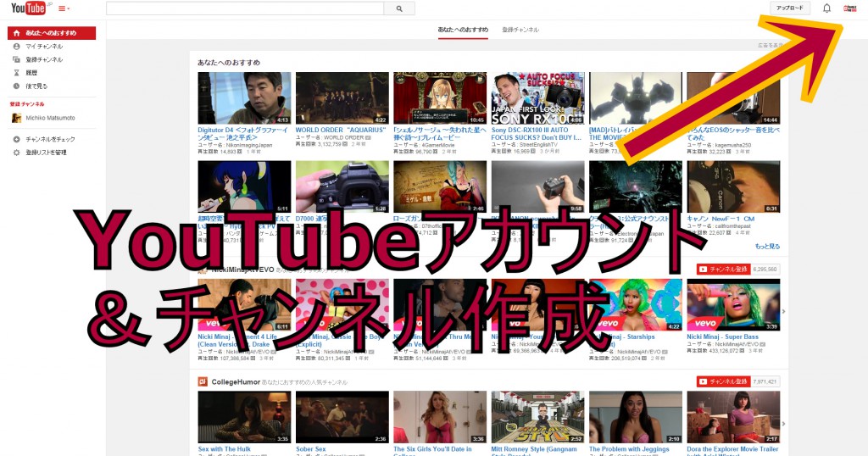Open 登録リストを管理 with the gear icon

[x=46, y=153]
